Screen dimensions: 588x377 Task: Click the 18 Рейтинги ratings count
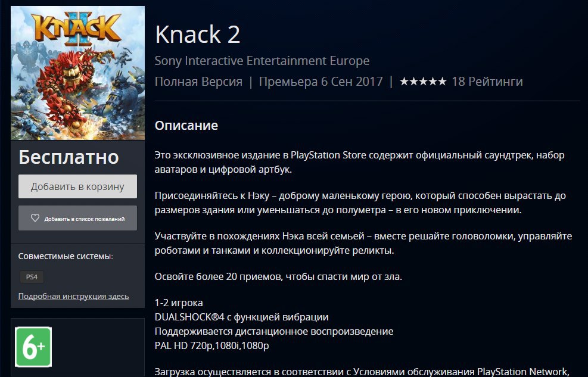coord(487,82)
